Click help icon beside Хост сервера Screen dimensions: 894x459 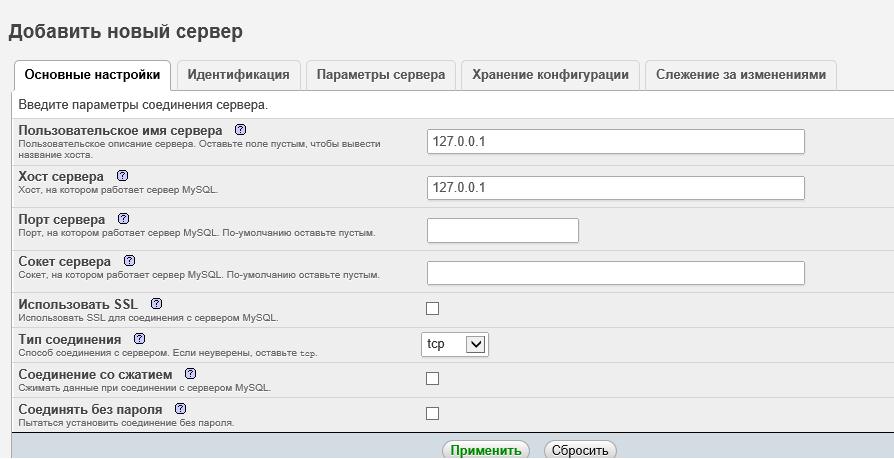click(x=122, y=176)
